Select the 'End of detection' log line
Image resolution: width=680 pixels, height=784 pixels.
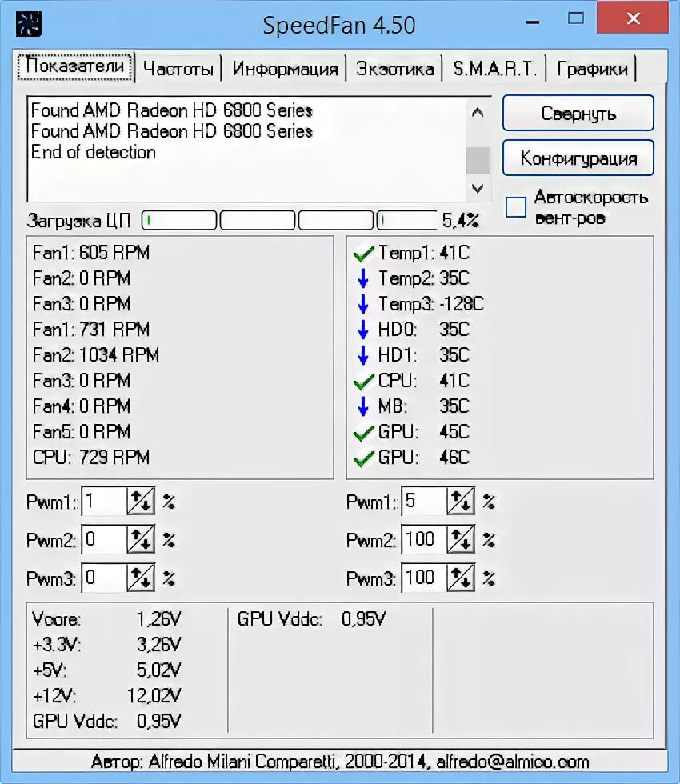[x=94, y=152]
